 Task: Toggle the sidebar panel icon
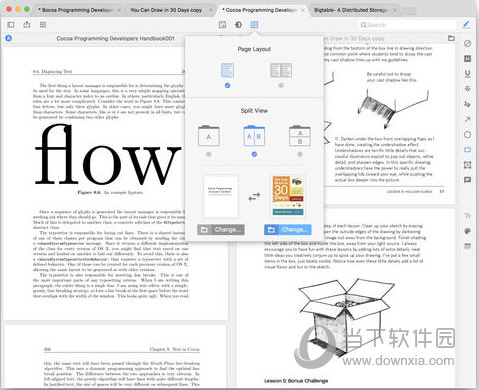coord(11,25)
